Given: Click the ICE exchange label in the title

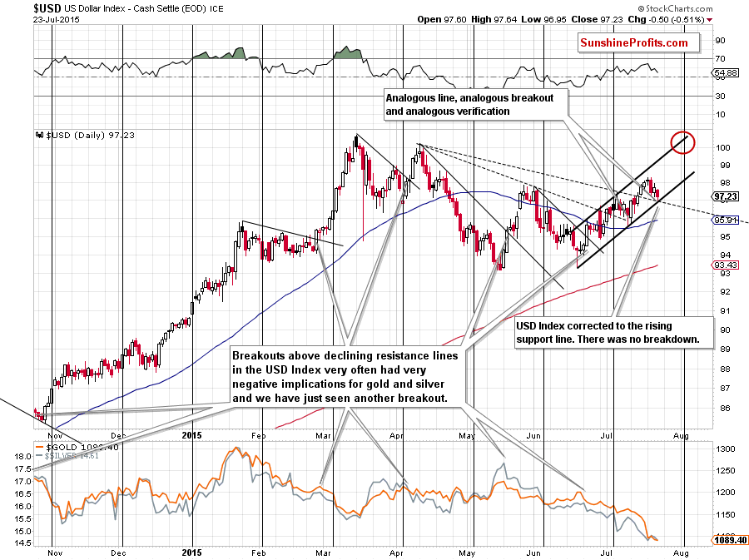Looking at the screenshot, I should point(216,8).
